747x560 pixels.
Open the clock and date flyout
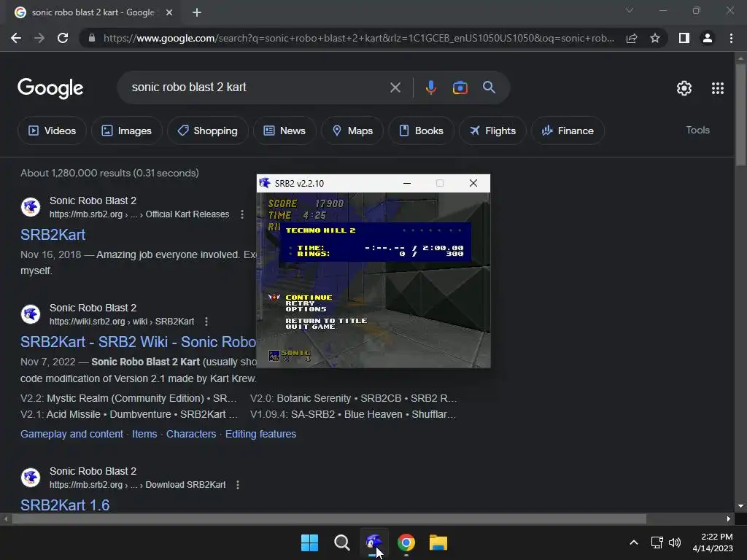coord(713,542)
